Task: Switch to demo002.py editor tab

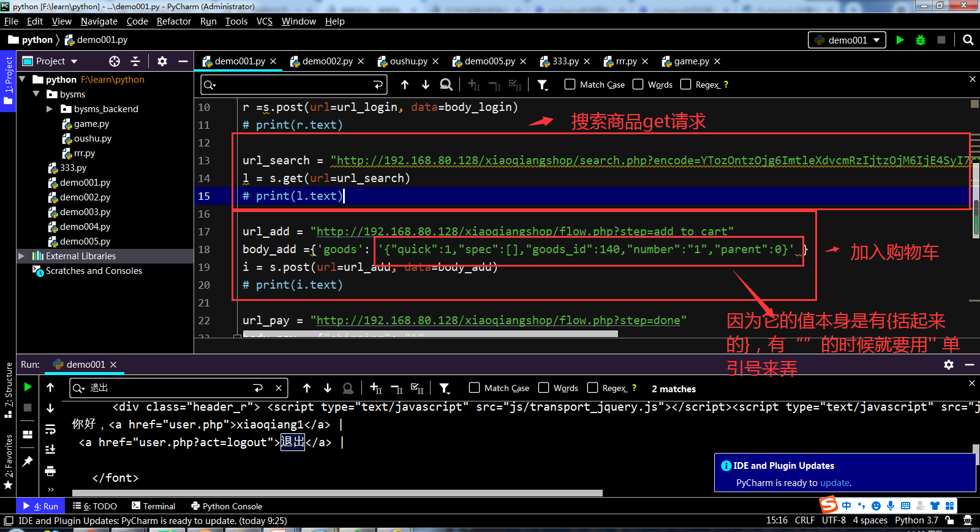Action: click(327, 61)
